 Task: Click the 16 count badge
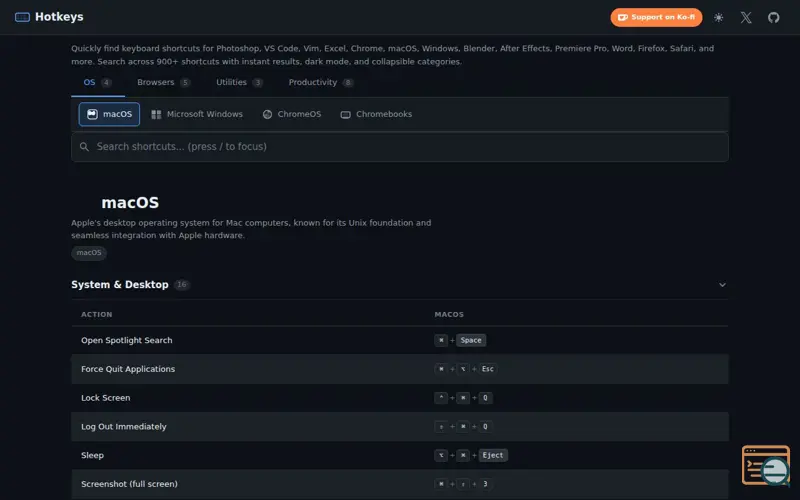[182, 285]
